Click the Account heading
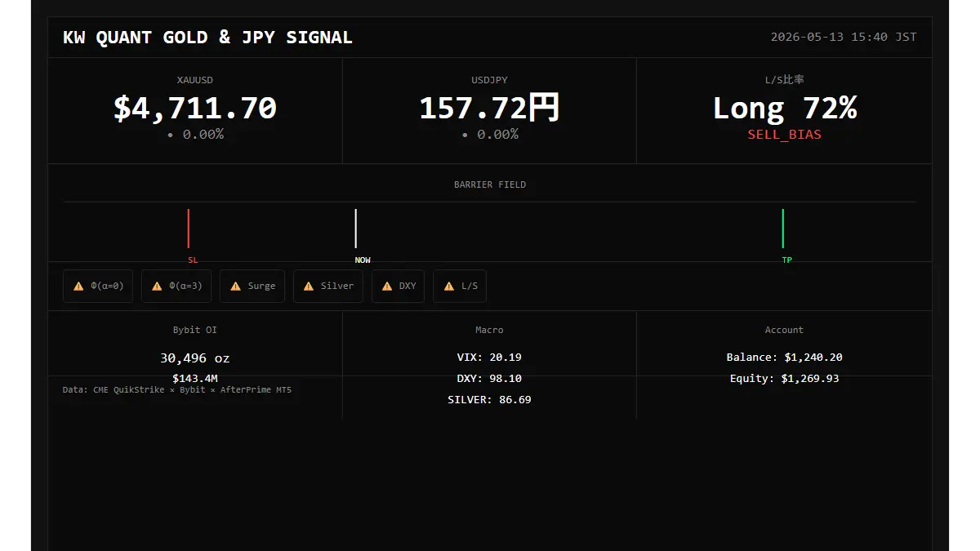 click(784, 330)
